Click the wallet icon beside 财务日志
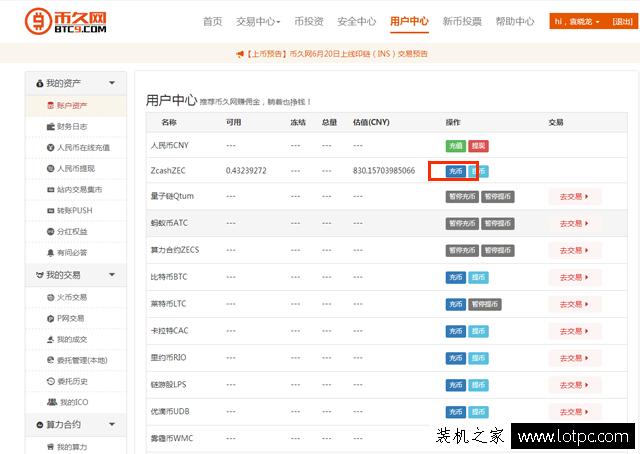The image size is (640, 454). pos(51,127)
